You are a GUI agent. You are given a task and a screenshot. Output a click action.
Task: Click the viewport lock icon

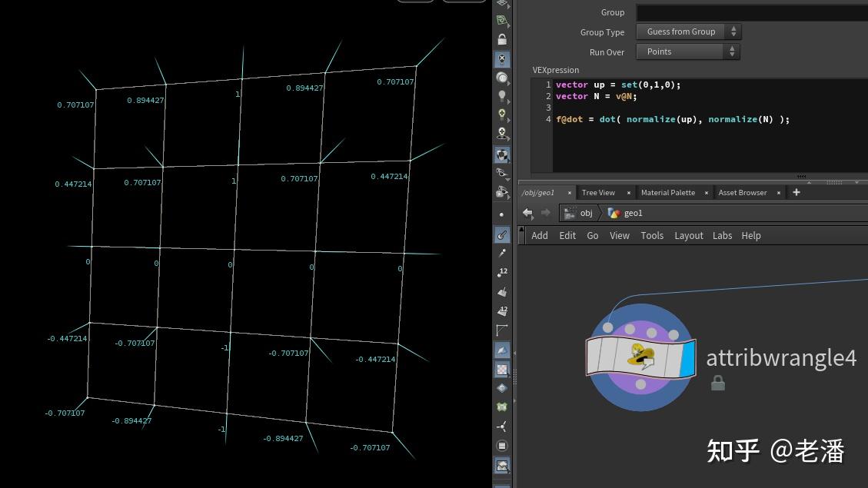pos(502,39)
